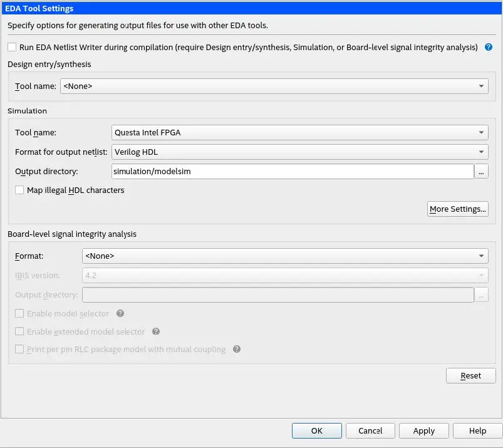Screen dimensions: 503x448
Task: Open More Settings for simulation
Action: (458, 209)
